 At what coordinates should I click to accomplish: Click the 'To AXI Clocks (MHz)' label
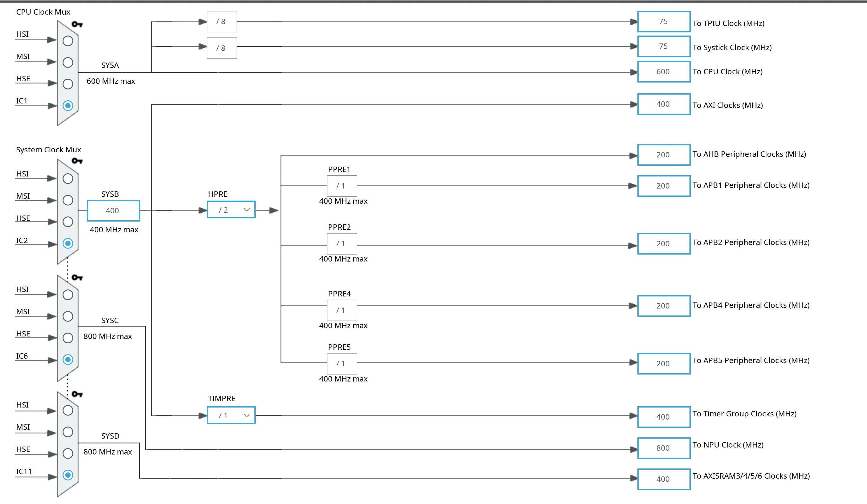[728, 105]
